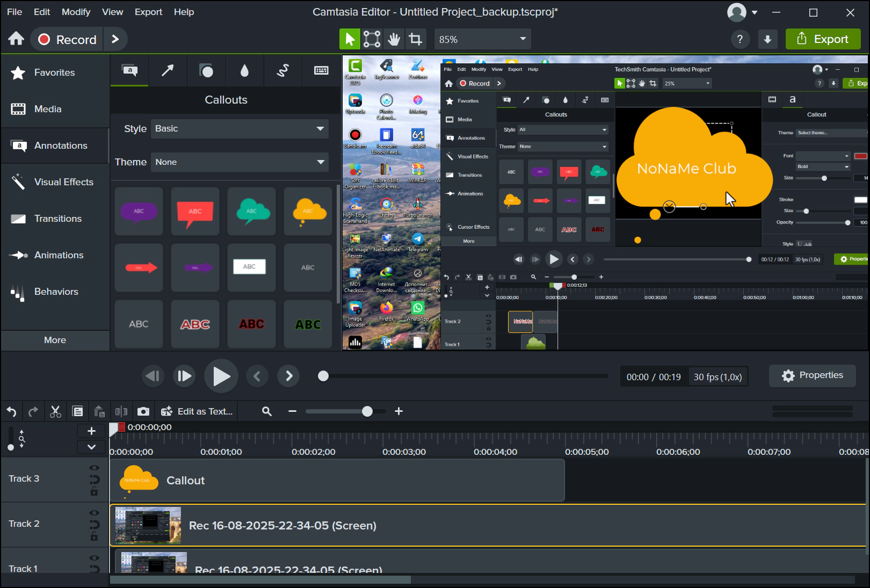Click the Split clip icon
870x588 pixels.
click(121, 411)
